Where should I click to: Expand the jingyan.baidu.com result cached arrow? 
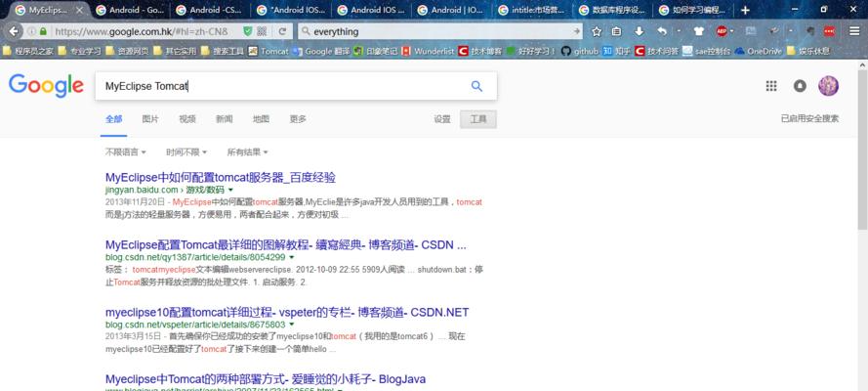click(230, 190)
